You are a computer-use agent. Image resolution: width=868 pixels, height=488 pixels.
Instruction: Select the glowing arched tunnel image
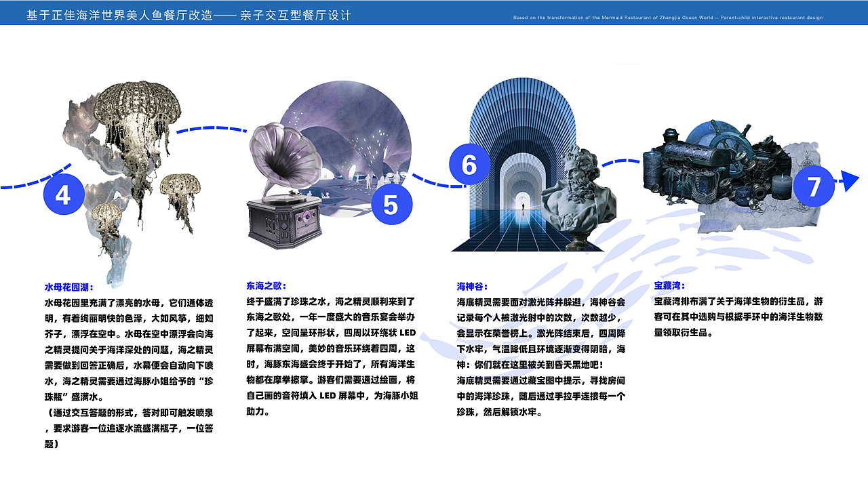[x=522, y=165]
